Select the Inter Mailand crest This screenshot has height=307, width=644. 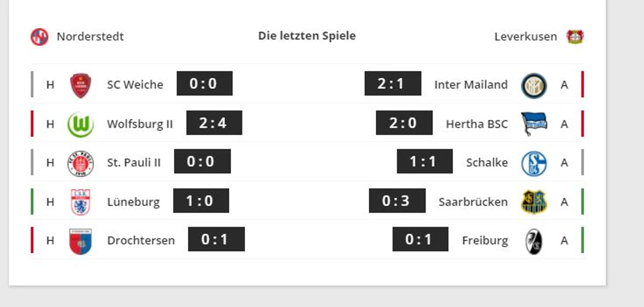[x=534, y=85]
